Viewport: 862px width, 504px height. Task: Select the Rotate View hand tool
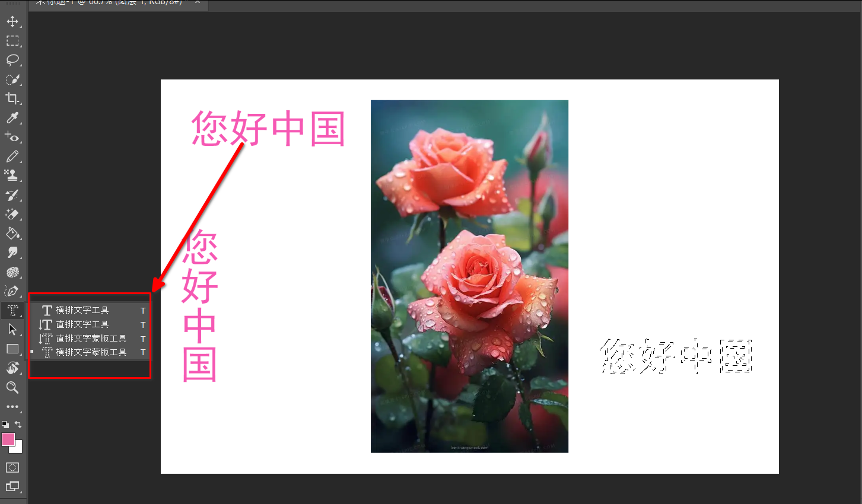coord(12,368)
